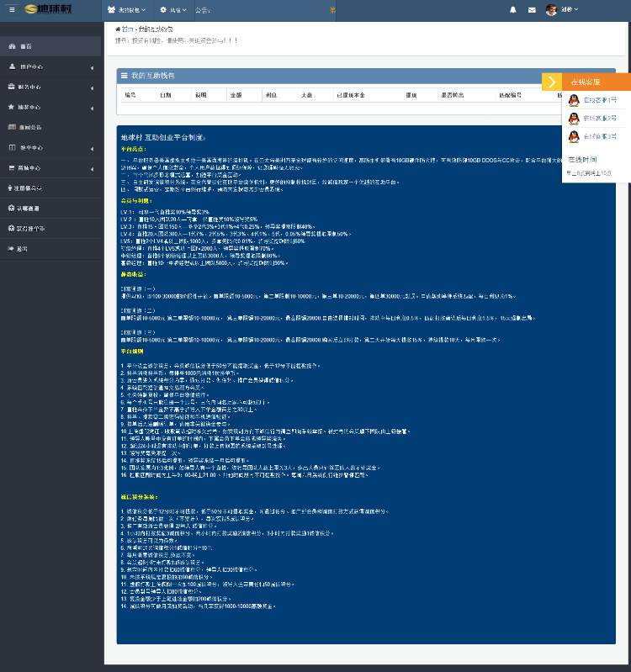Screen dimensions: 631x672
Task: Click the 在线客服2号 link
Action: tap(600, 118)
